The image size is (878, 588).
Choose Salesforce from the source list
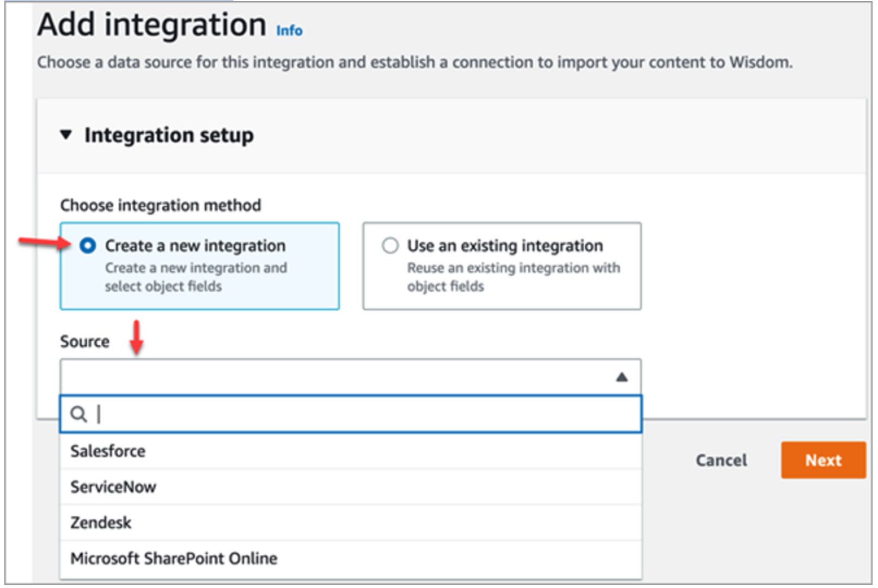(x=108, y=451)
